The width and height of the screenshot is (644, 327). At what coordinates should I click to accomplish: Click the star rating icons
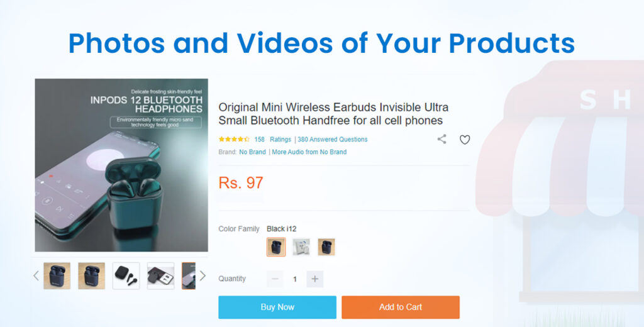click(234, 139)
